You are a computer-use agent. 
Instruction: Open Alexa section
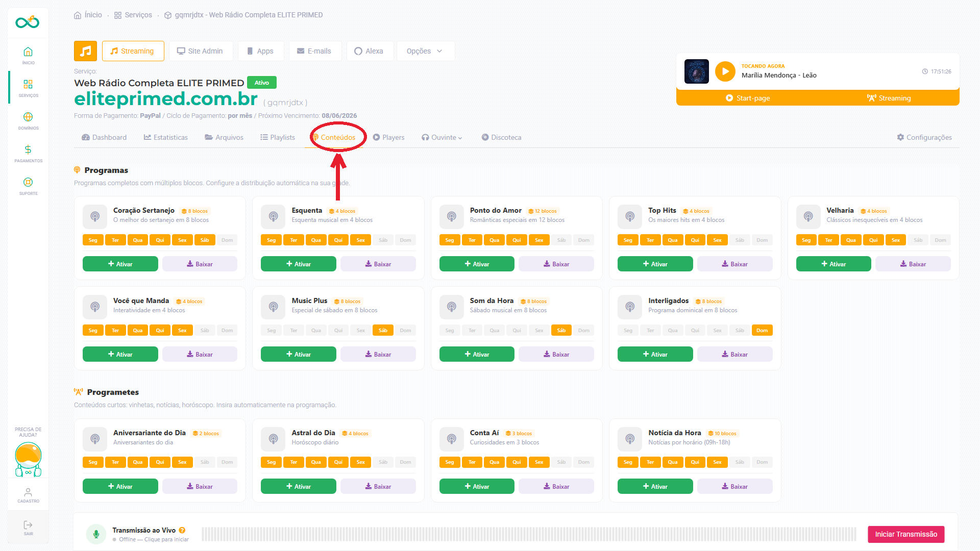(x=369, y=51)
